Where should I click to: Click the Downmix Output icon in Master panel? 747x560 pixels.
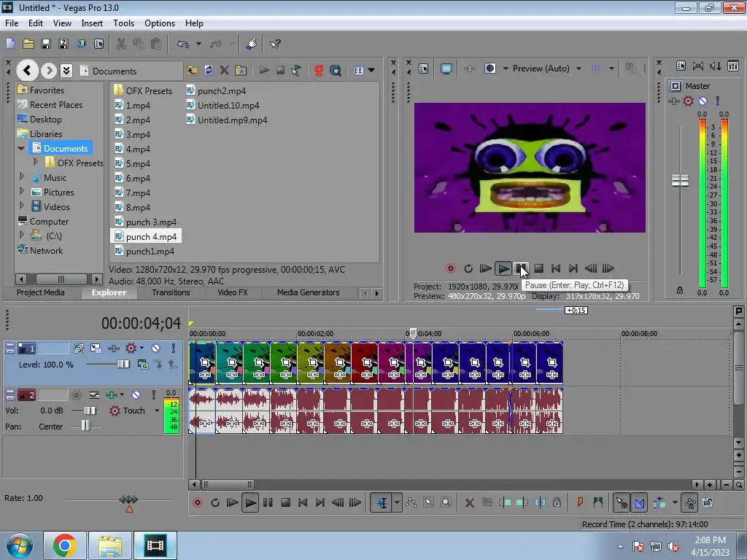coord(698,66)
